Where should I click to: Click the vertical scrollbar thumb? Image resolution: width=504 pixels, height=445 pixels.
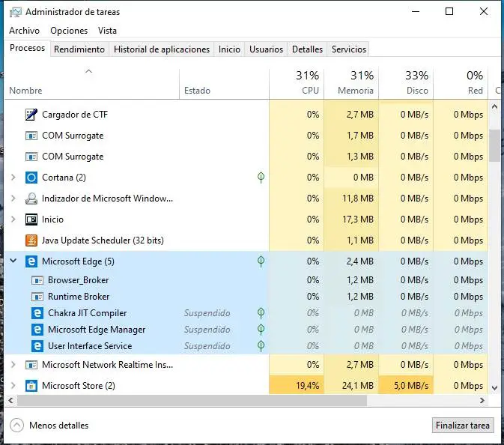tap(495, 145)
